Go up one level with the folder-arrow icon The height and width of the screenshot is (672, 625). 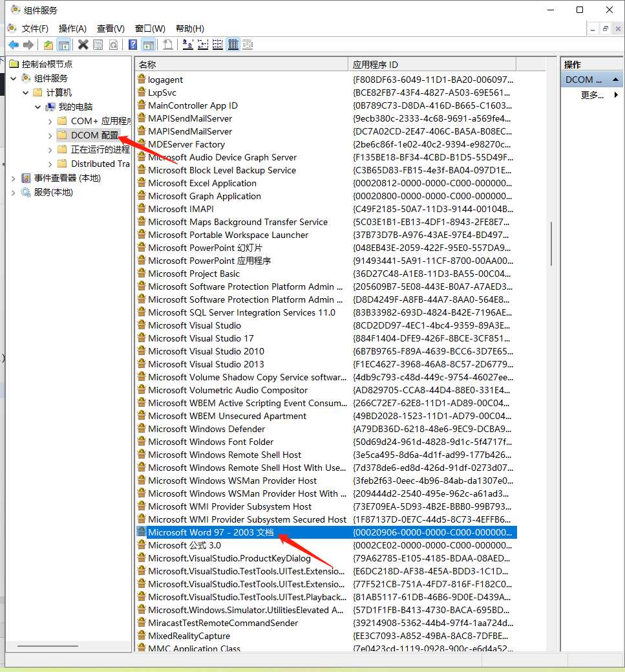48,45
